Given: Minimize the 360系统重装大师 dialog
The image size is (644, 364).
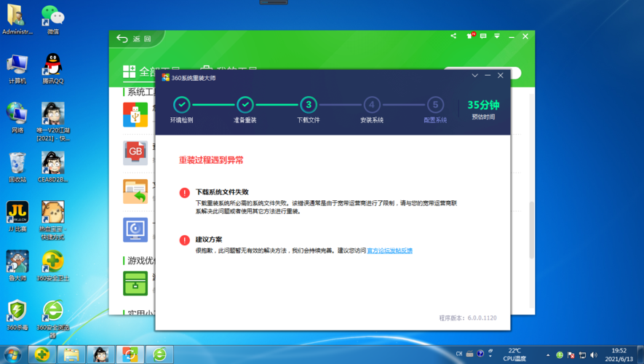Looking at the screenshot, I should tap(488, 76).
